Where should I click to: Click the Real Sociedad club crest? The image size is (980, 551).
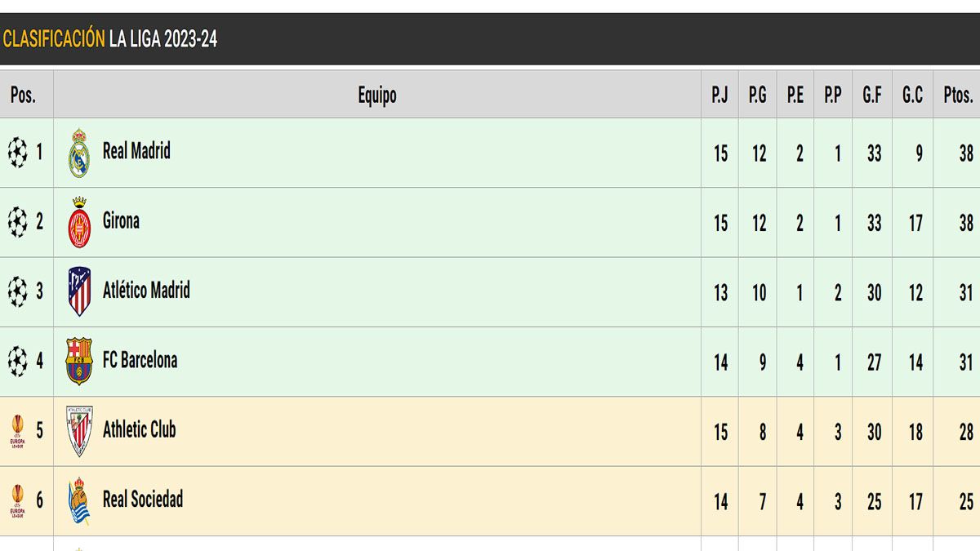click(79, 500)
